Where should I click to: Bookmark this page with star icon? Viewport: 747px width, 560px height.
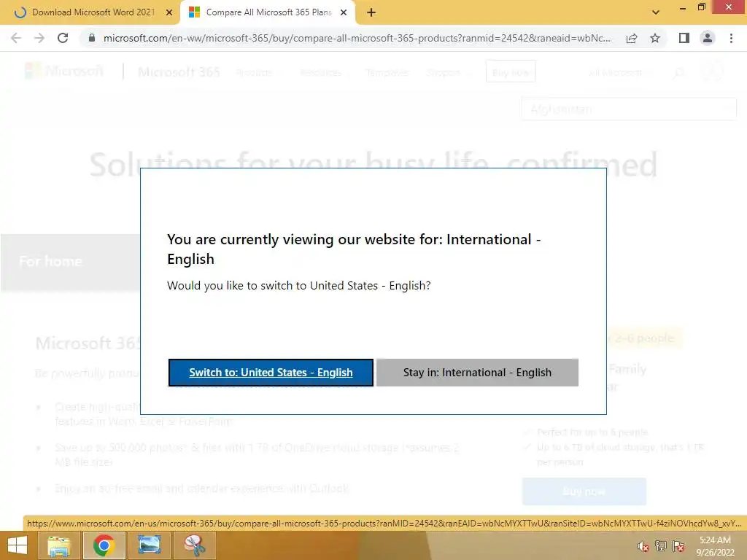point(655,38)
